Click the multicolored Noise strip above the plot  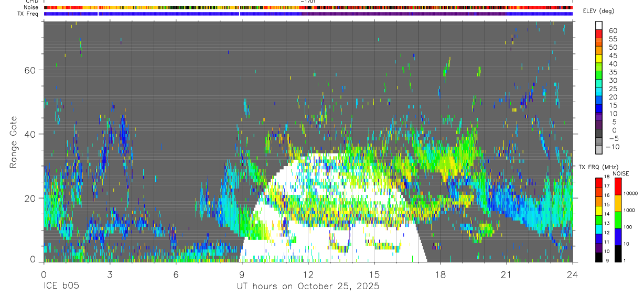pyautogui.click(x=308, y=7)
